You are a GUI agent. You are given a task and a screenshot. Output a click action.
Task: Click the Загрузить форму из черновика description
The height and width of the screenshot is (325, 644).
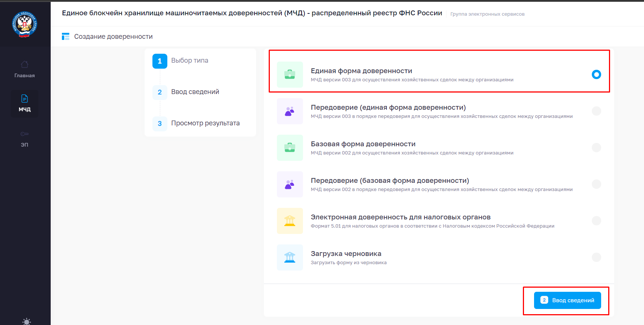[348, 263]
